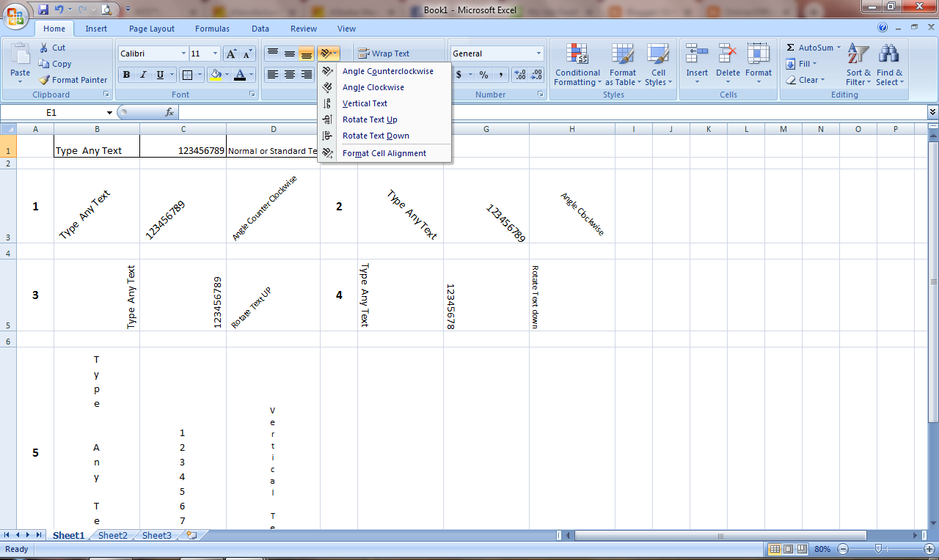
Task: Increase font size with Grow Font
Action: [232, 54]
